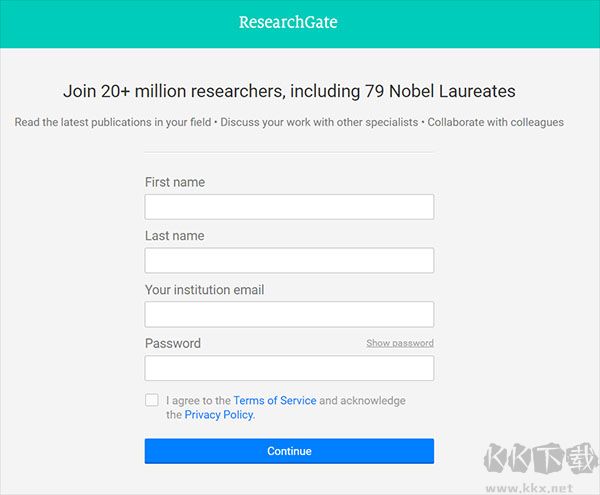Reveal password with Show password link
The width and height of the screenshot is (600, 495).
(x=399, y=343)
